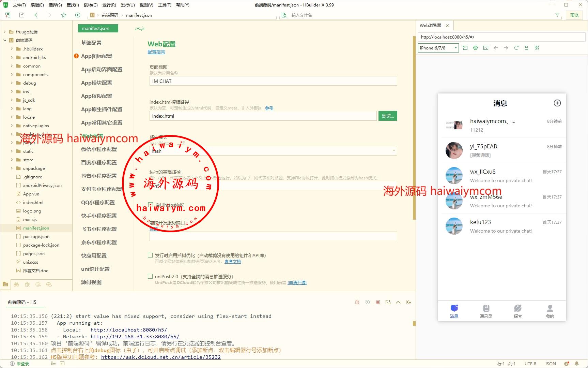Open the plus menu in messages header
This screenshot has width=588, height=368.
click(557, 103)
